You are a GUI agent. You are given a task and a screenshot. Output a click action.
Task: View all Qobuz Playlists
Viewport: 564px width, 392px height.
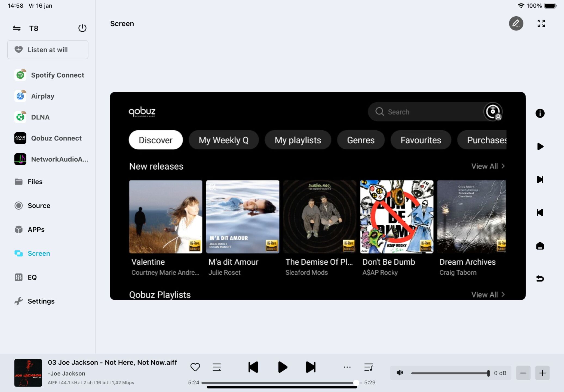tap(488, 295)
